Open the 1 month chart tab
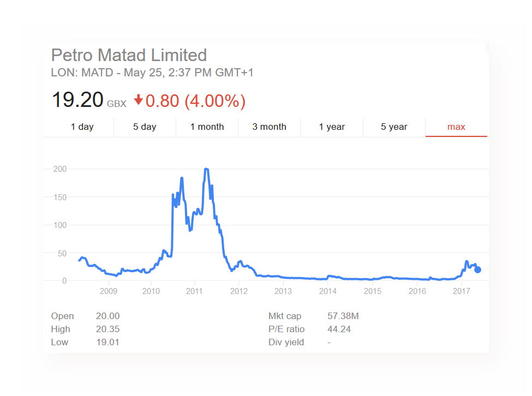Image resolution: width=532 pixels, height=396 pixels. 207,127
